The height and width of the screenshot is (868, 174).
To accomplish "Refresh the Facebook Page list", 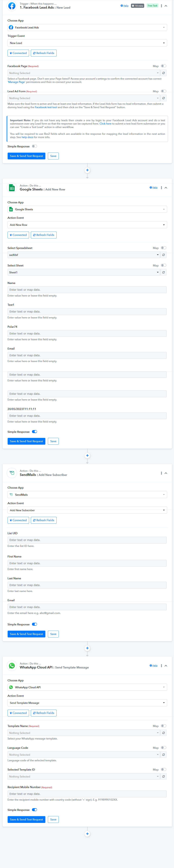I will coord(164,73).
